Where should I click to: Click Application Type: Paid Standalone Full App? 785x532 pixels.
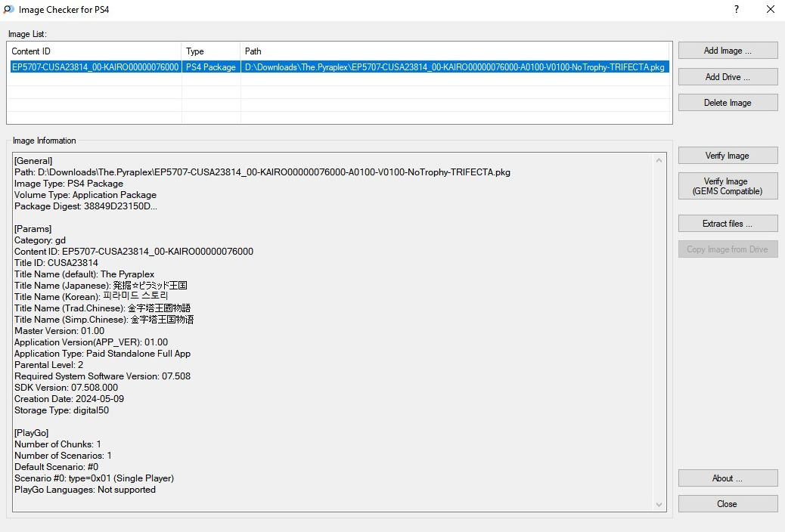point(102,354)
